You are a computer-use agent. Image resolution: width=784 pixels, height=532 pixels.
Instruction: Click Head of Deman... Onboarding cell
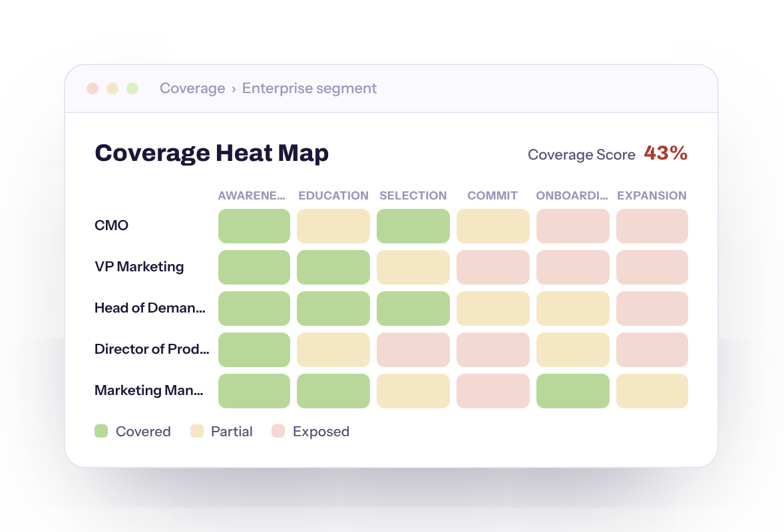pyautogui.click(x=573, y=309)
